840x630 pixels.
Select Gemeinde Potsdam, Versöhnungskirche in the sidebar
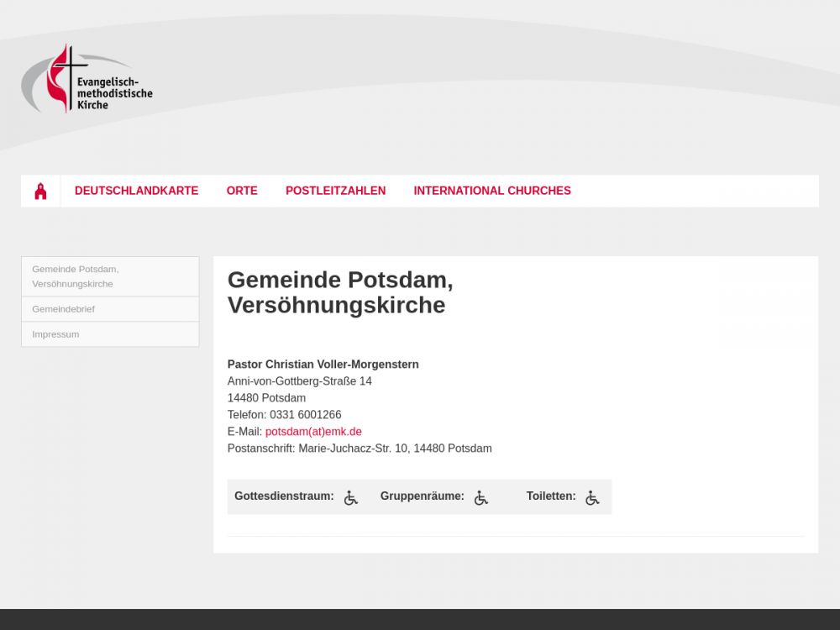point(76,276)
